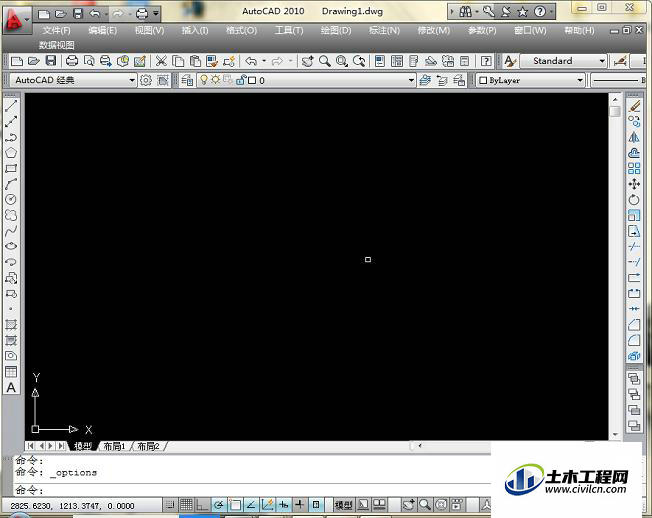Toggle Snap mode in status bar
652x518 pixels.
170,505
